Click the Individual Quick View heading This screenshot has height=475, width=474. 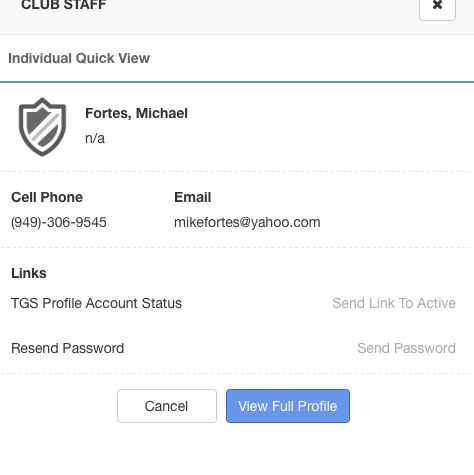(79, 58)
